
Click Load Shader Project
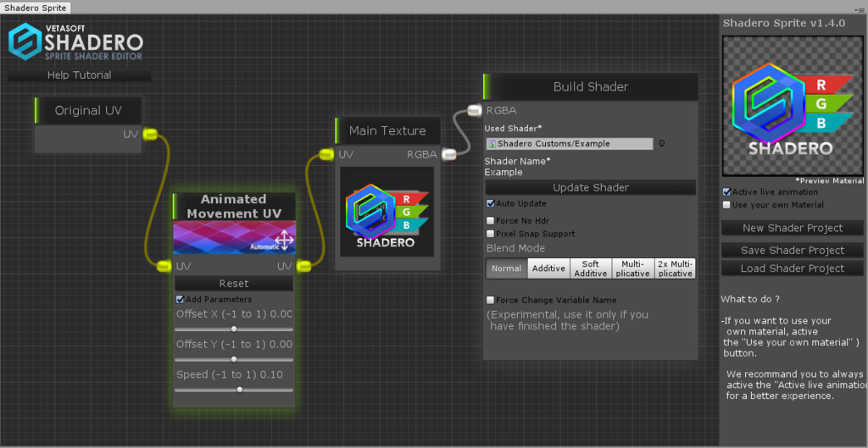793,268
